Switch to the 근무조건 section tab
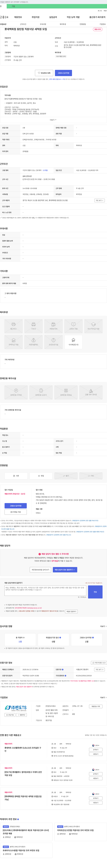This screenshot has height=868, width=107. pyautogui.click(x=23, y=24)
